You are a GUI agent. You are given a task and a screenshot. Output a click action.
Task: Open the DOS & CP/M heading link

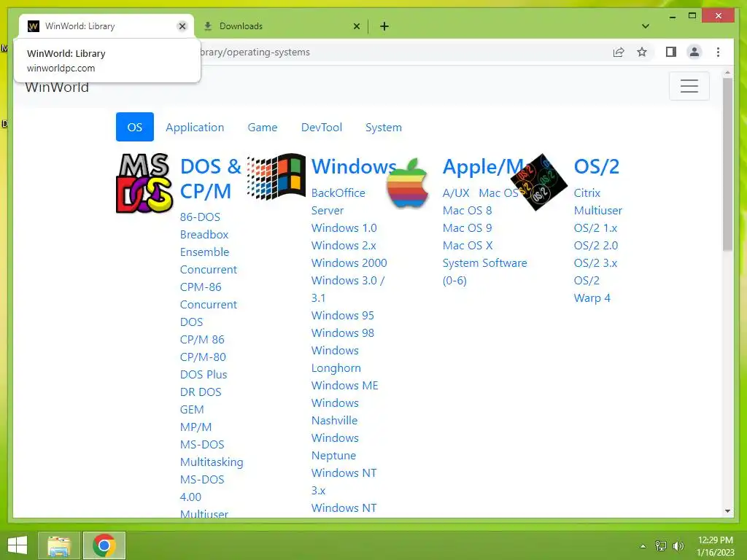(x=211, y=179)
